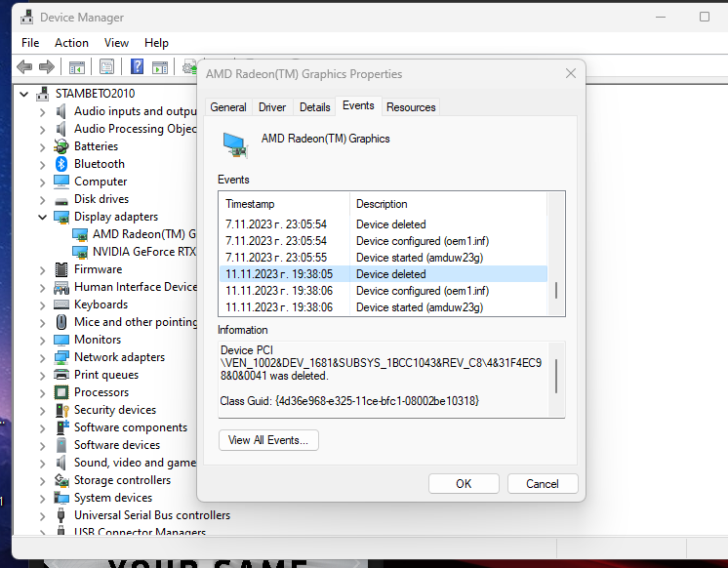Click the Action Pane toolbar icon
The width and height of the screenshot is (728, 568).
[160, 67]
